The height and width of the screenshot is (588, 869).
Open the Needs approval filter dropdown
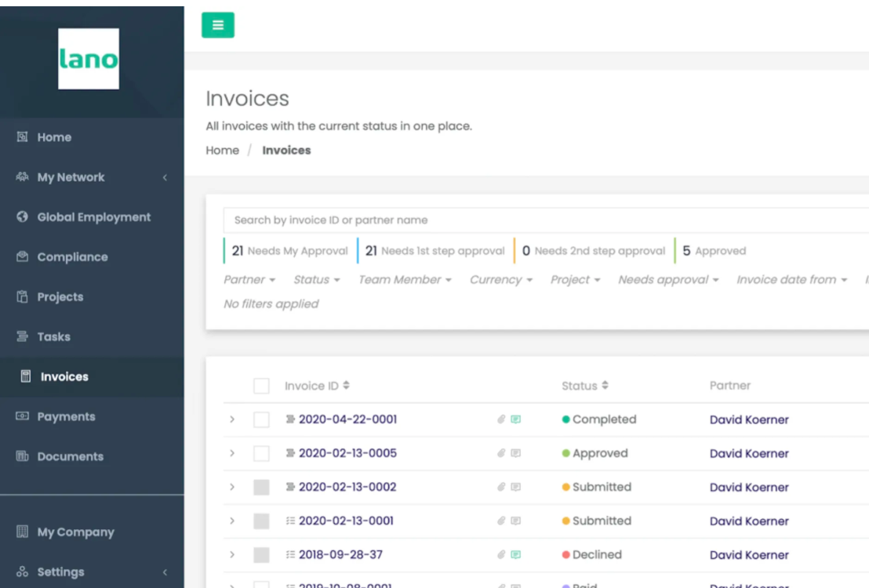[x=668, y=280]
